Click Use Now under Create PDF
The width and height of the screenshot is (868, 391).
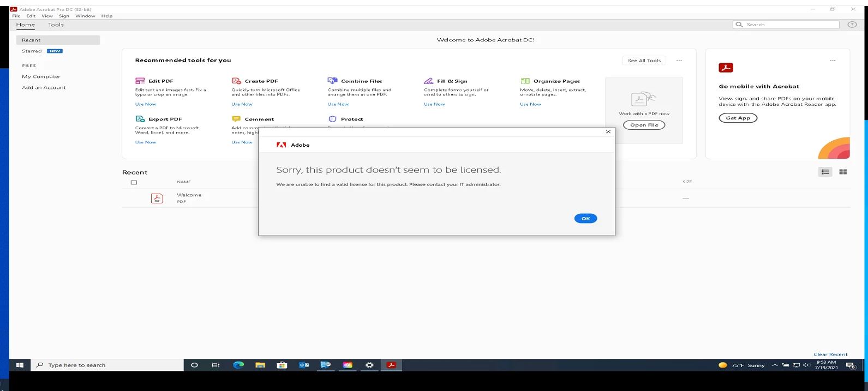tap(242, 104)
